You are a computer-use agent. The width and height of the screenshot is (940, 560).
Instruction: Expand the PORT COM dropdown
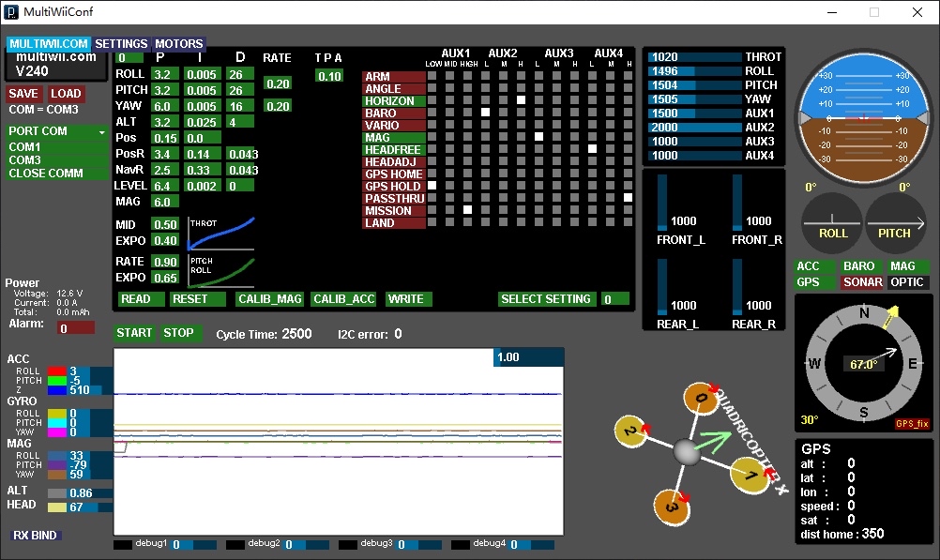(57, 131)
